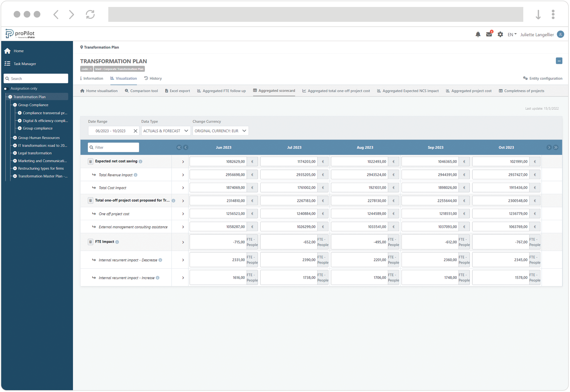Viewport: 570px width, 392px height.
Task: Click Juliette Langellier's JL avatar
Action: (560, 34)
